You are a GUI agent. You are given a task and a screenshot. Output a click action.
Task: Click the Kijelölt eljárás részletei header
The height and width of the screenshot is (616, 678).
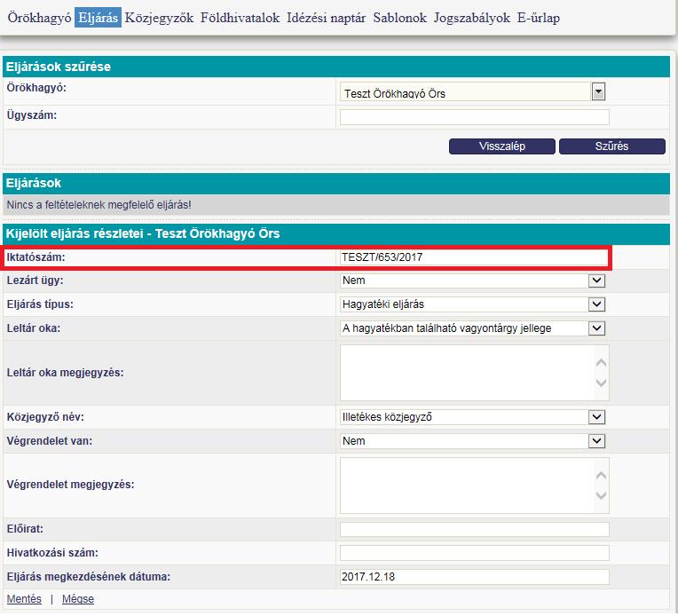(336, 234)
